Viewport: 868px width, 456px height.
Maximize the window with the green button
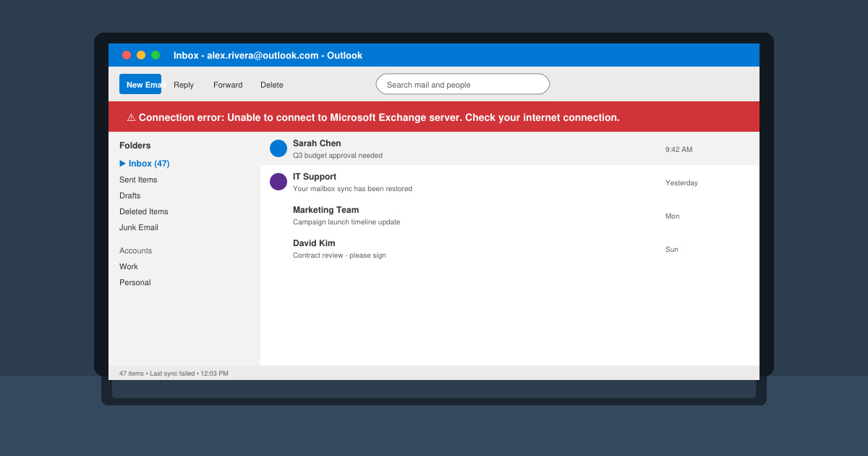pos(156,55)
